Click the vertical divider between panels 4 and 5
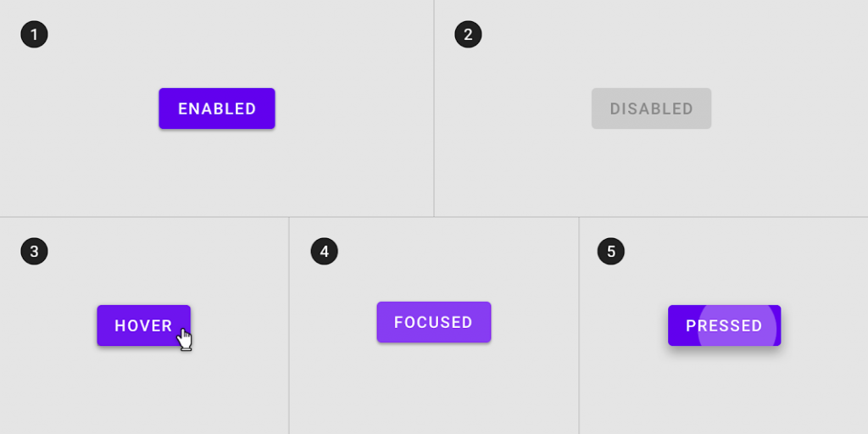868x434 pixels. [579, 325]
